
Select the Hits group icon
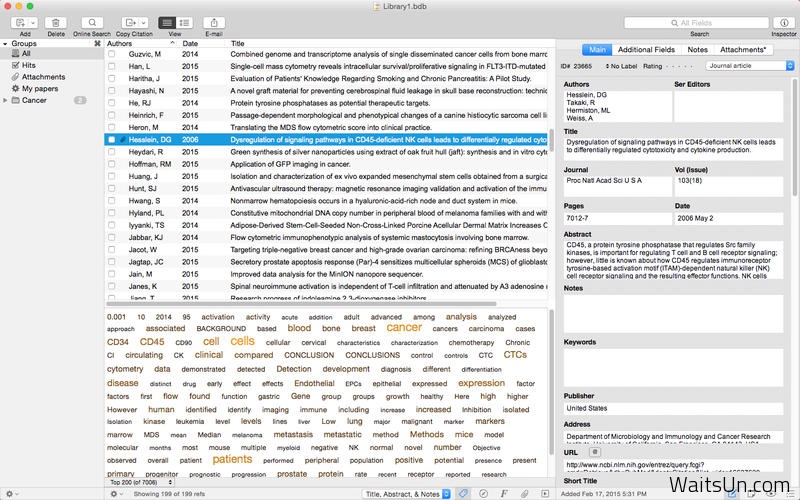pos(16,65)
